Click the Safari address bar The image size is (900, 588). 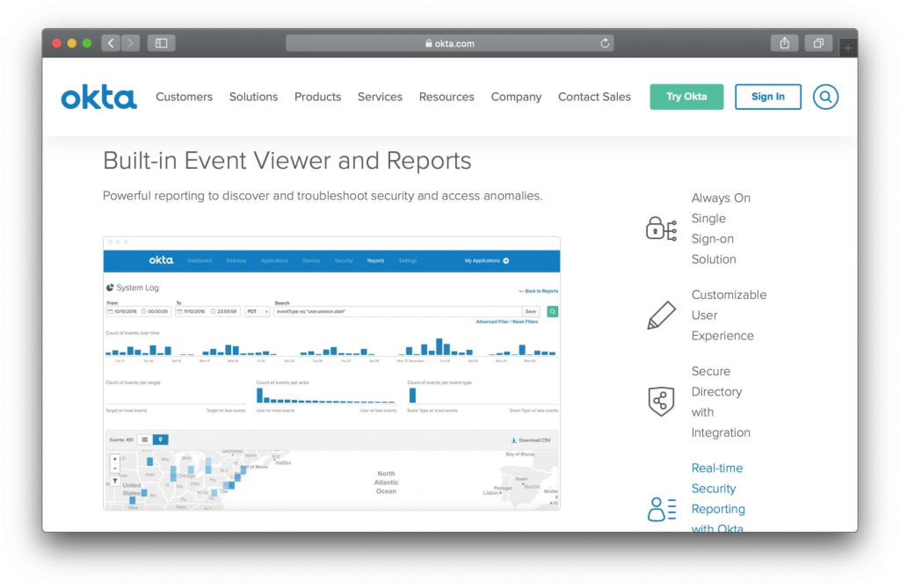pos(449,43)
